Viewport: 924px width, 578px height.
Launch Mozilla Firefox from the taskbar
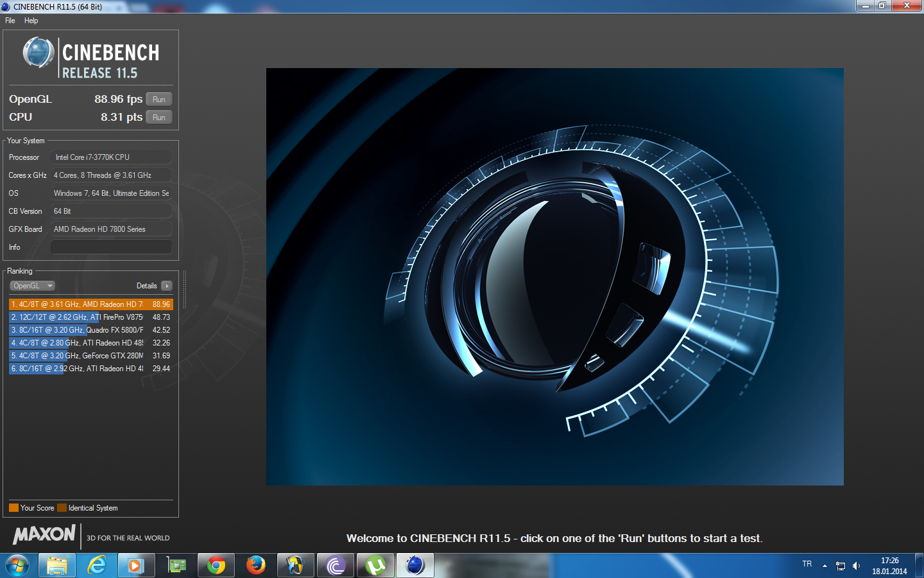pos(256,566)
